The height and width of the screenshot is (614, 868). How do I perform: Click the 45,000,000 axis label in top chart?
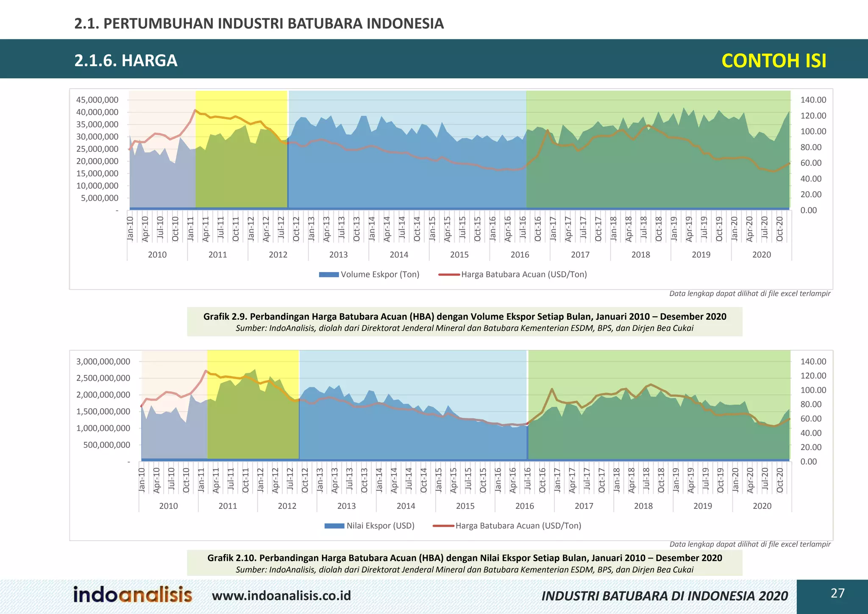click(x=97, y=100)
